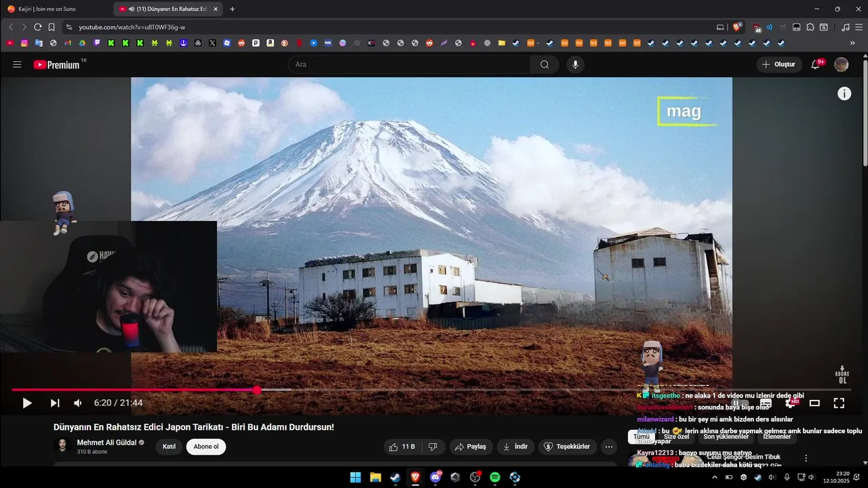Click the search magnifier button

pyautogui.click(x=545, y=64)
